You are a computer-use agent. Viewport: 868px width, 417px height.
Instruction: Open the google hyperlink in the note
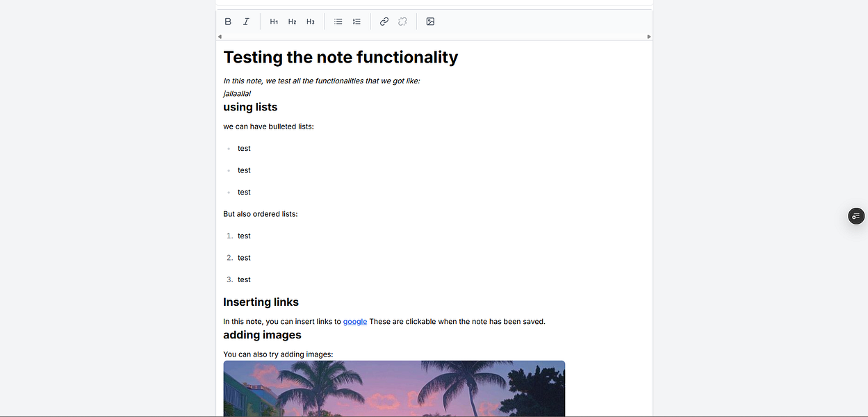[355, 321]
